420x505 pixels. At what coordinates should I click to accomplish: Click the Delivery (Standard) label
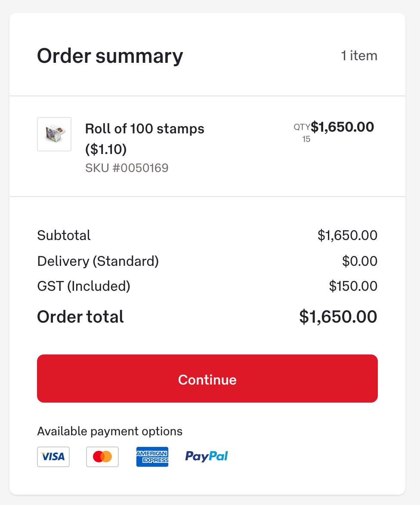98,261
